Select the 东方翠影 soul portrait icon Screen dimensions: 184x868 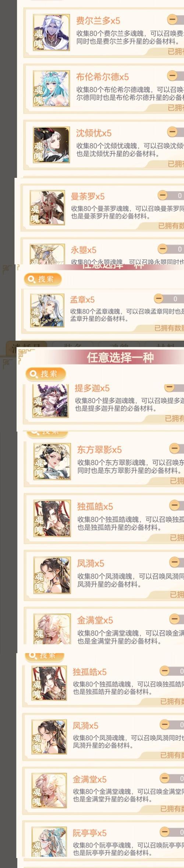pyautogui.click(x=52, y=461)
